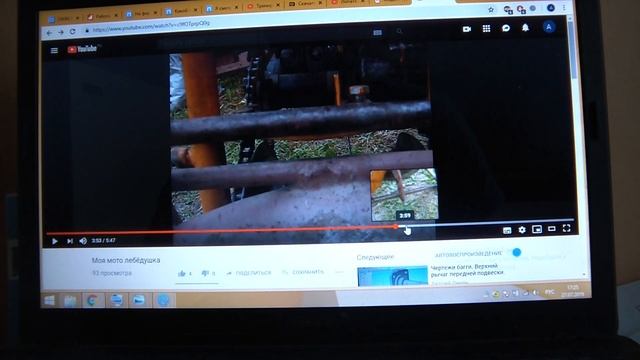This screenshot has height=360, width=640.
Task: Skip to the next video
Action: (x=70, y=241)
